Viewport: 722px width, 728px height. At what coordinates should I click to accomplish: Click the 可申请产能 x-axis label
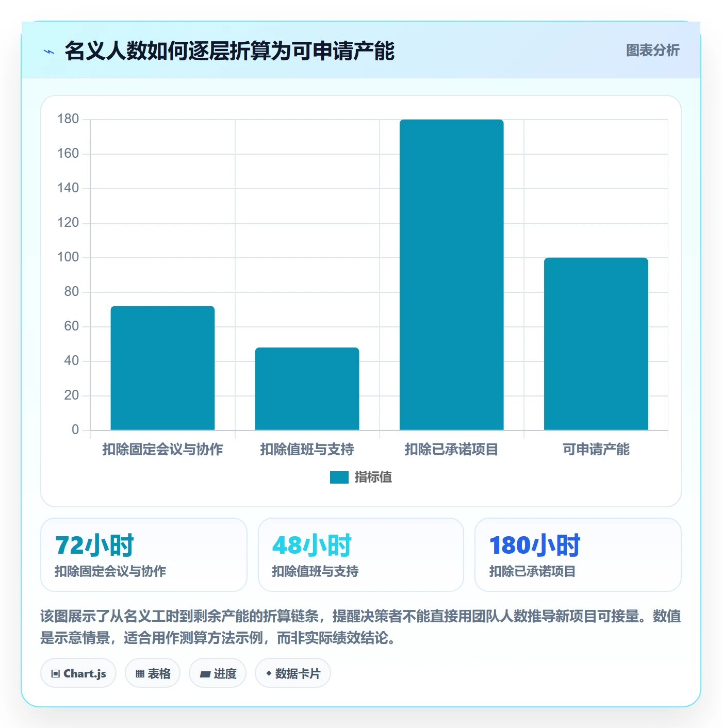coord(596,450)
